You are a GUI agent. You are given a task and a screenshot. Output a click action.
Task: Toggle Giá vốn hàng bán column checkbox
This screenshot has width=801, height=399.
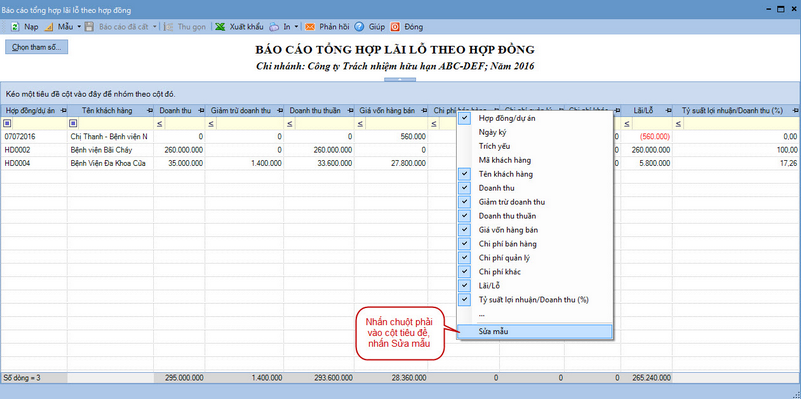tap(464, 229)
